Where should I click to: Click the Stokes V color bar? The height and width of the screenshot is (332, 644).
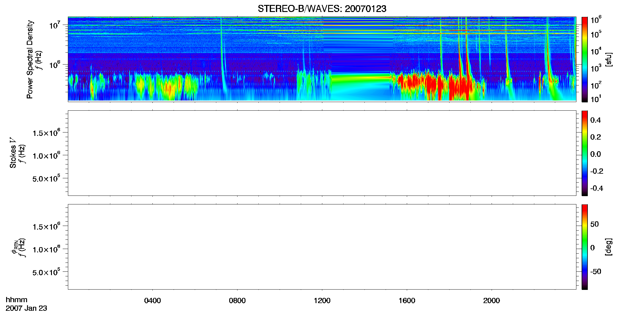coord(585,153)
